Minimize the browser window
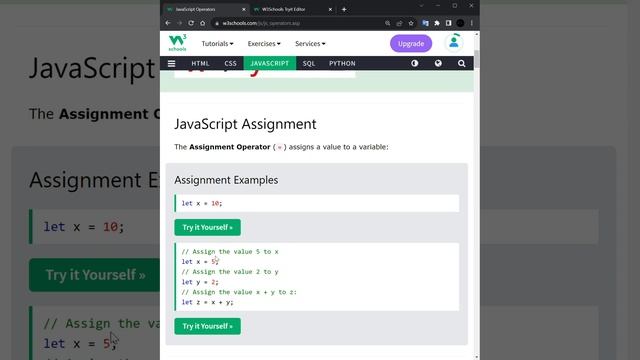 click(438, 6)
